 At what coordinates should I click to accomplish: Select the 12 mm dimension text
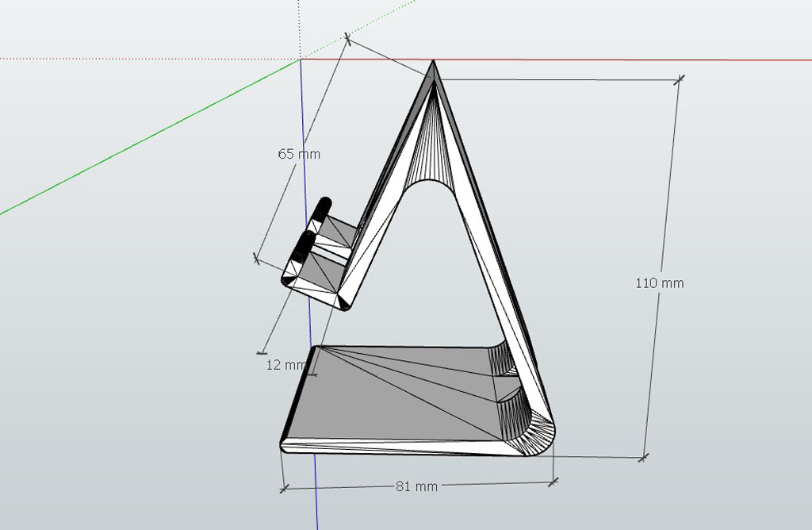tap(285, 365)
